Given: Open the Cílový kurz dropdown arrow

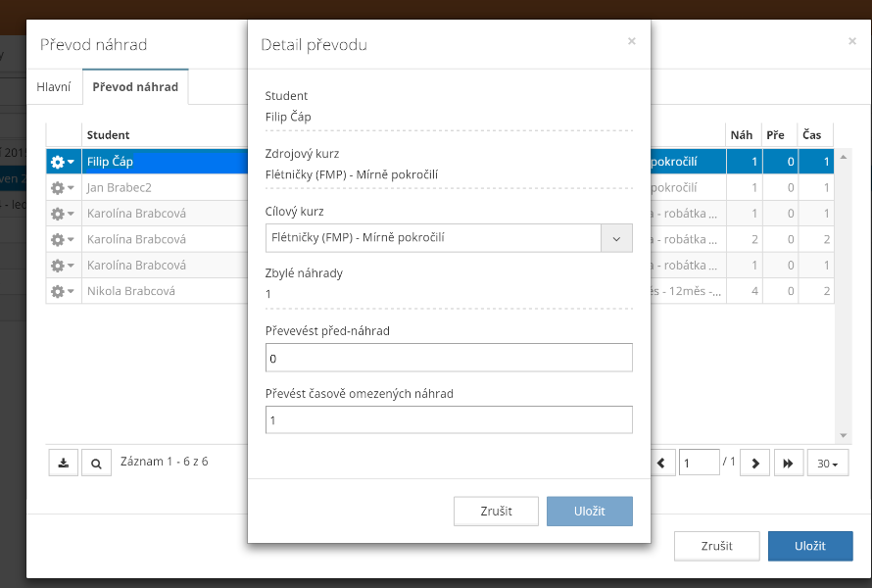Looking at the screenshot, I should coord(616,238).
